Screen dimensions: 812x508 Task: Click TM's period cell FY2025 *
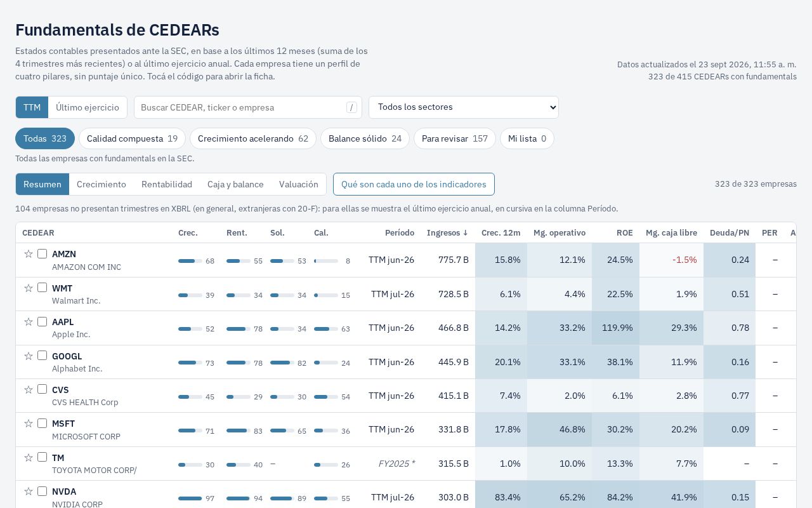(396, 464)
